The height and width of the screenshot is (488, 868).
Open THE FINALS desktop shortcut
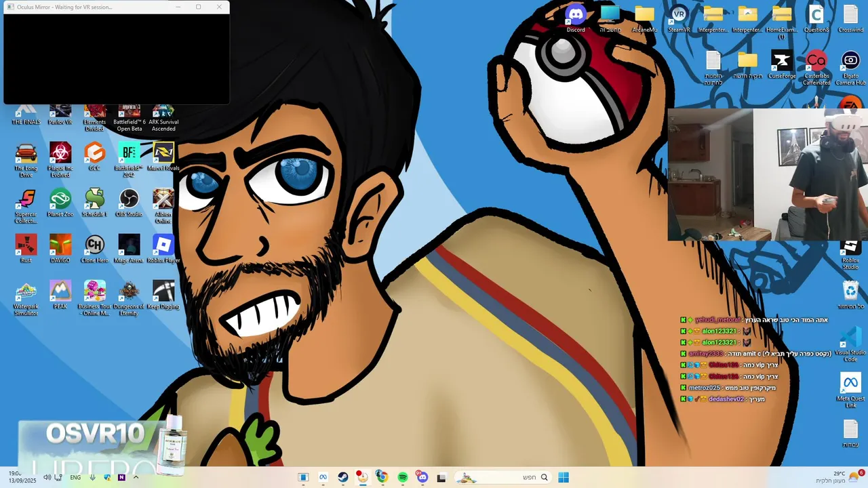coord(26,115)
